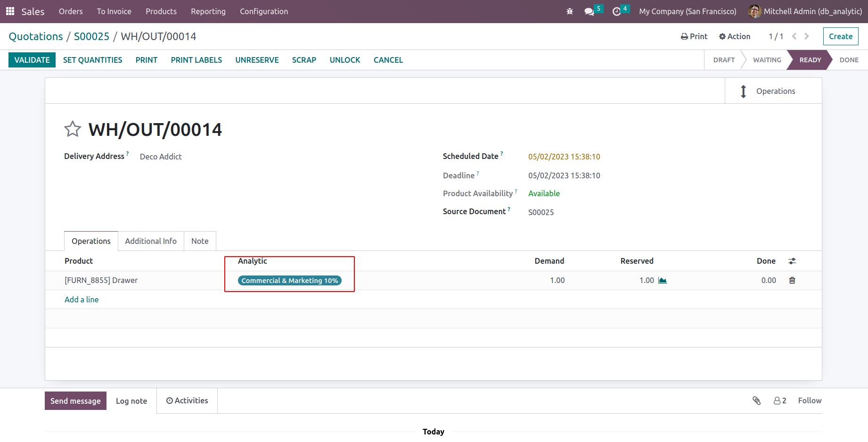The width and height of the screenshot is (868, 442).
Task: Open the Action dropdown
Action: click(x=734, y=36)
